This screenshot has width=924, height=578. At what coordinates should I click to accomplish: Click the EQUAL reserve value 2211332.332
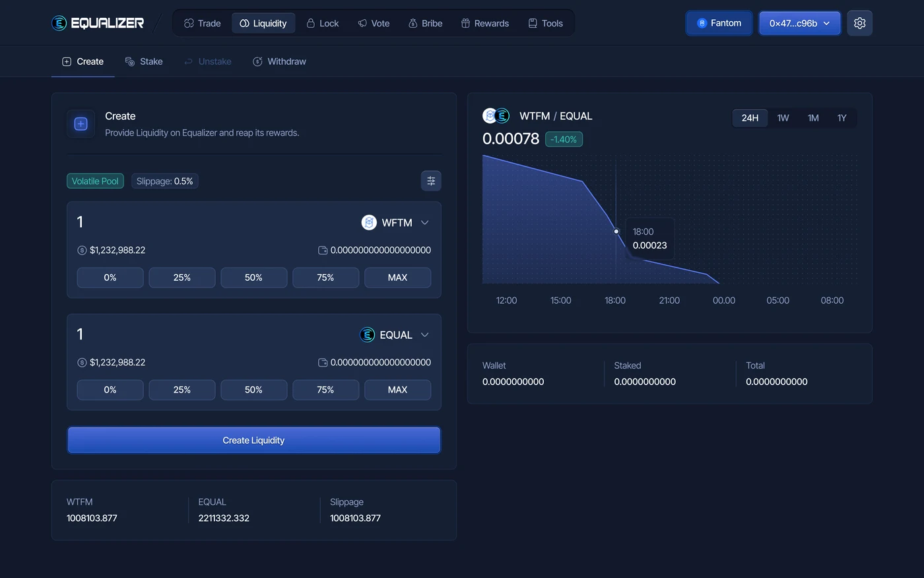click(x=224, y=519)
